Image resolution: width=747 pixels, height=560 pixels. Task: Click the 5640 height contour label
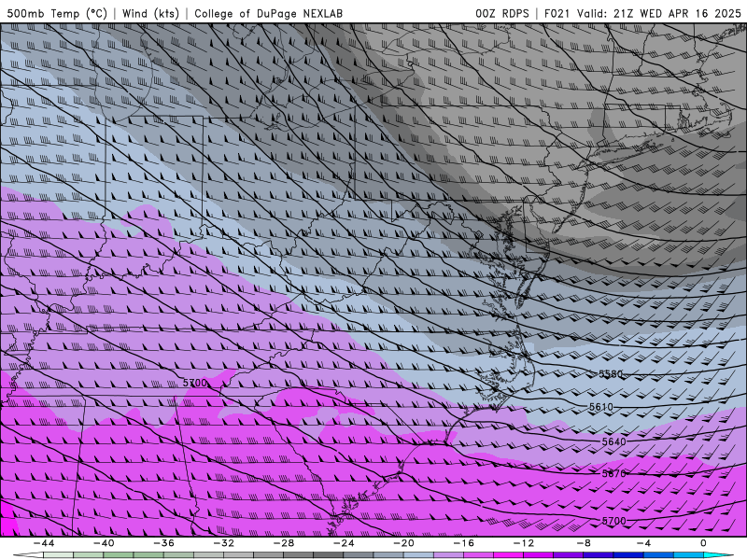point(614,441)
